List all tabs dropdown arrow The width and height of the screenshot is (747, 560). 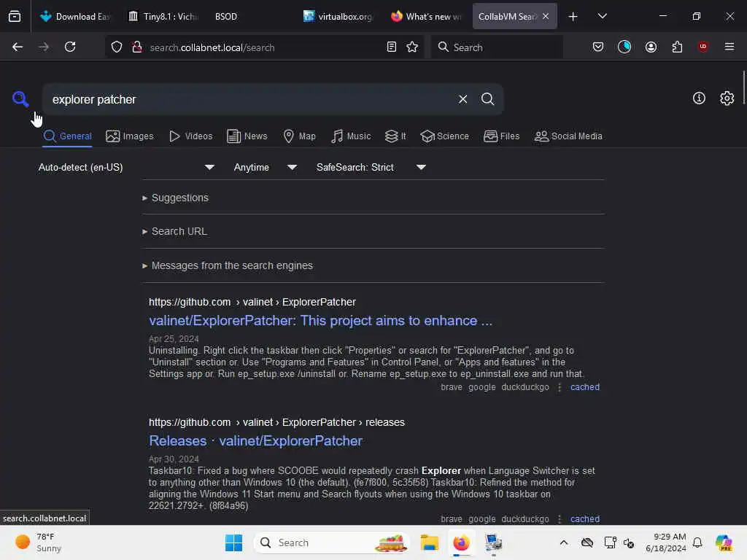point(602,16)
